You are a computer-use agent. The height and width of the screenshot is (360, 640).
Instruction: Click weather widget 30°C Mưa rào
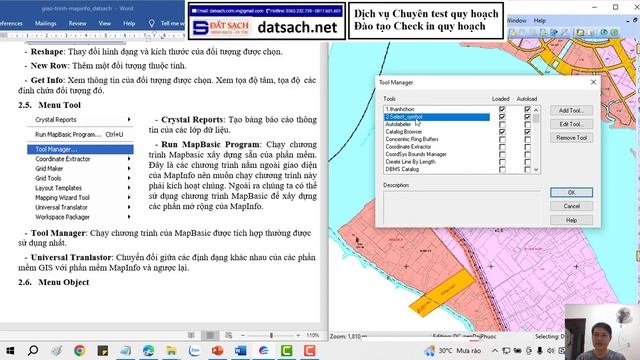pos(452,350)
